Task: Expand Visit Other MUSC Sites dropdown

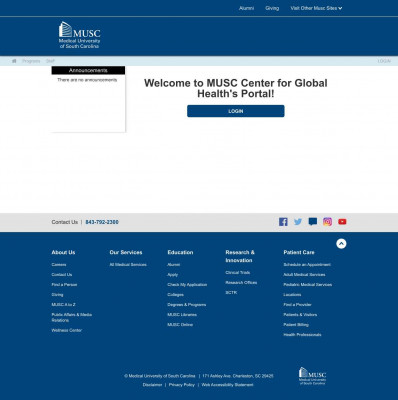Action: click(x=316, y=8)
